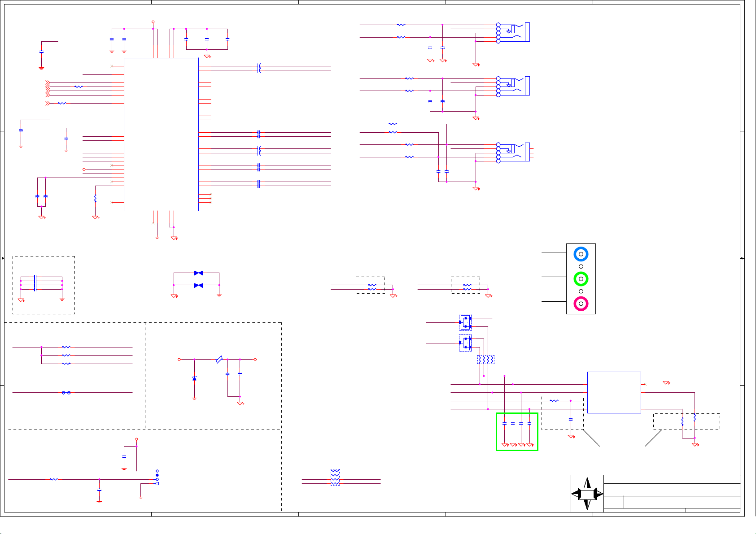Image resolution: width=756 pixels, height=534 pixels.
Task: Click the green audio jack ring
Action: coord(581,279)
